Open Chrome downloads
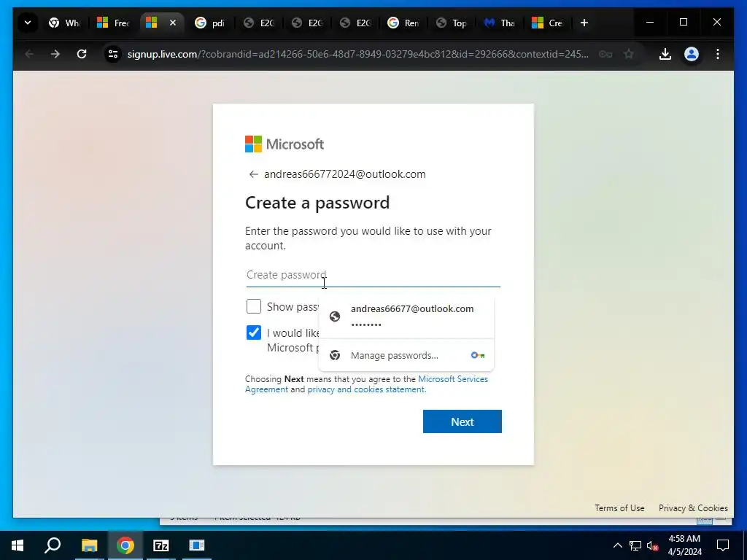This screenshot has height=560, width=747. (665, 54)
